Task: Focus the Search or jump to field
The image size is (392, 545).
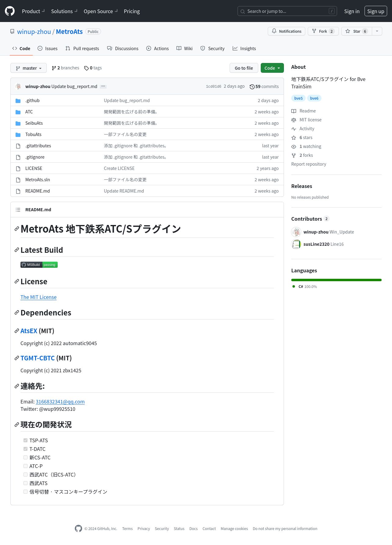Action: pos(287,11)
